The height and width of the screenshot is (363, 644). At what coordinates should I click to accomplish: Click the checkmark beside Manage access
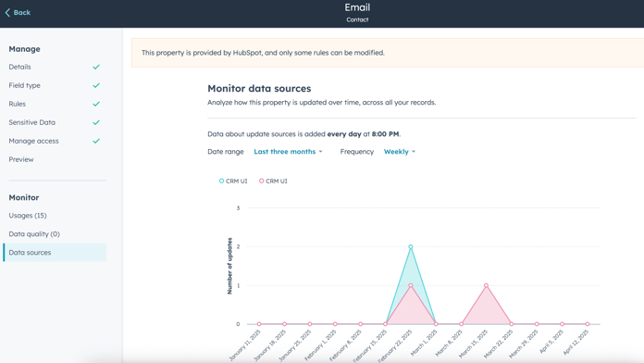coord(96,141)
